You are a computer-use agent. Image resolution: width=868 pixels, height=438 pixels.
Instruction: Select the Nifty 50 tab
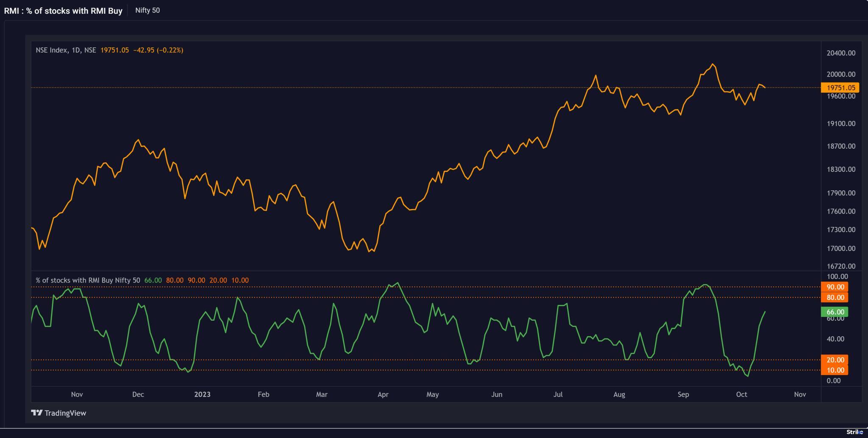[x=147, y=10]
